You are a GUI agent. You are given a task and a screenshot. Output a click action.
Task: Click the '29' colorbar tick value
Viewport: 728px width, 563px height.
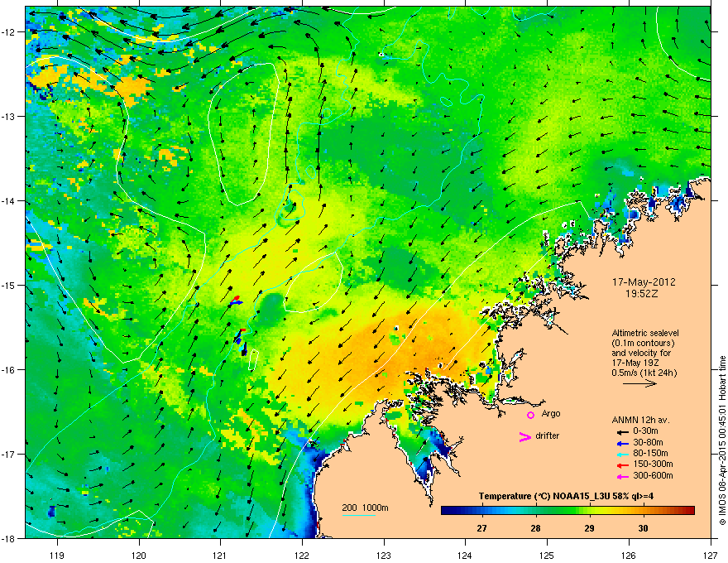tap(589, 528)
